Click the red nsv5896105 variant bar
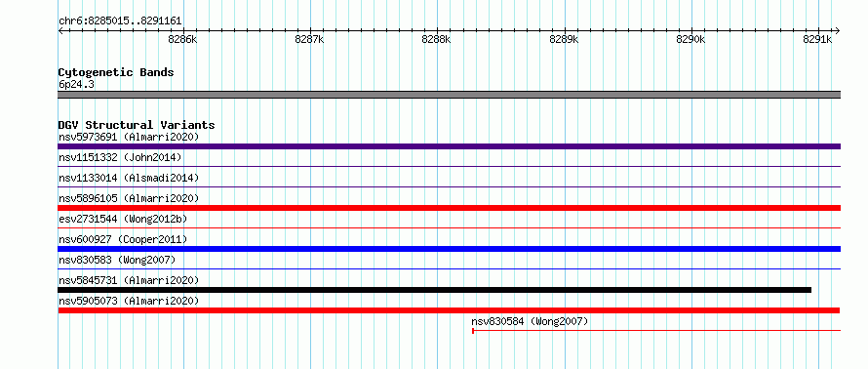Image resolution: width=868 pixels, height=369 pixels. tap(449, 208)
